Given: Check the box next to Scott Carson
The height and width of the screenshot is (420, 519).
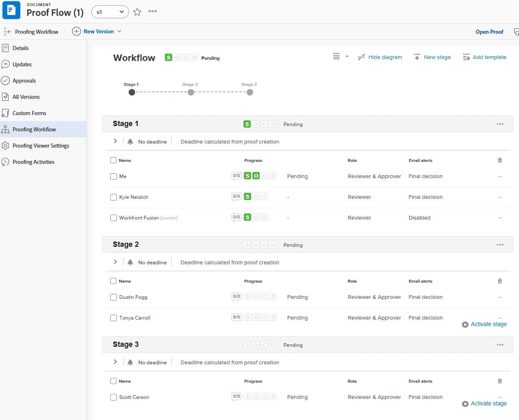Looking at the screenshot, I should click(114, 397).
